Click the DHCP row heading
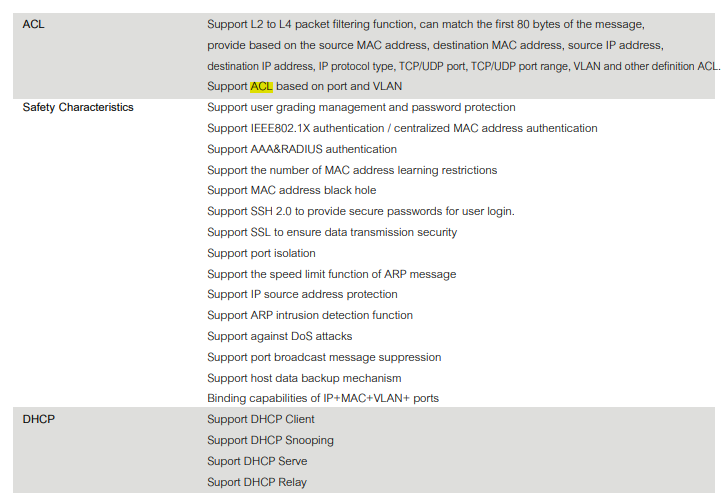Image resolution: width=722 pixels, height=495 pixels. (39, 419)
